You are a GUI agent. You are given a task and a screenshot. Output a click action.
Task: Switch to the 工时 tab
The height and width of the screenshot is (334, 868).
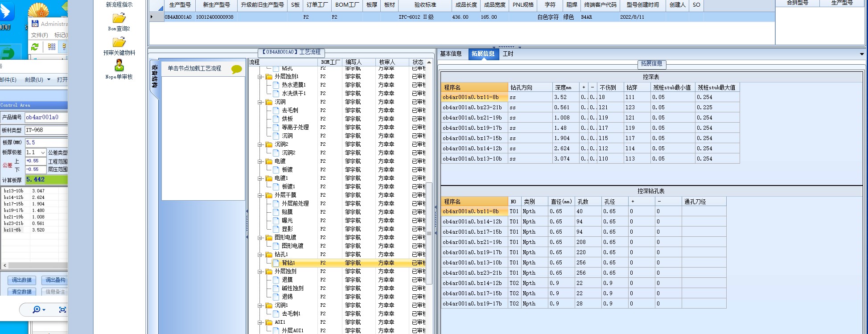[x=508, y=54]
